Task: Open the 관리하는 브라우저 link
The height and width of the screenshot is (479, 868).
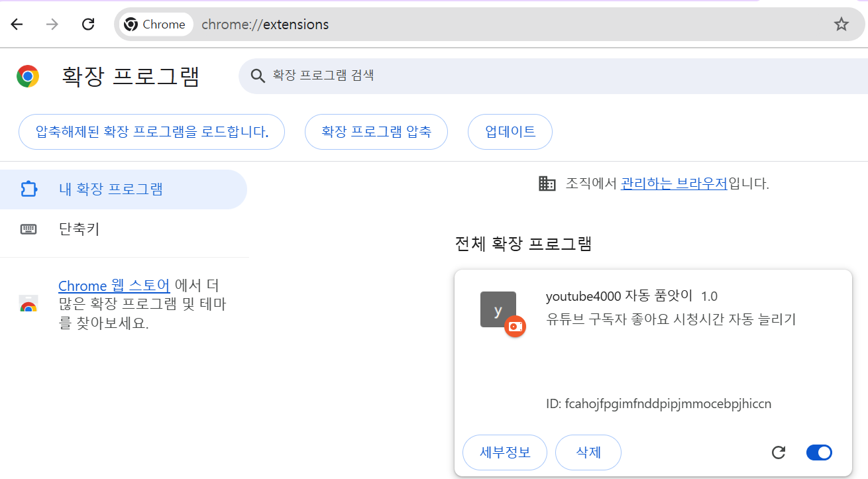Action: pyautogui.click(x=674, y=184)
